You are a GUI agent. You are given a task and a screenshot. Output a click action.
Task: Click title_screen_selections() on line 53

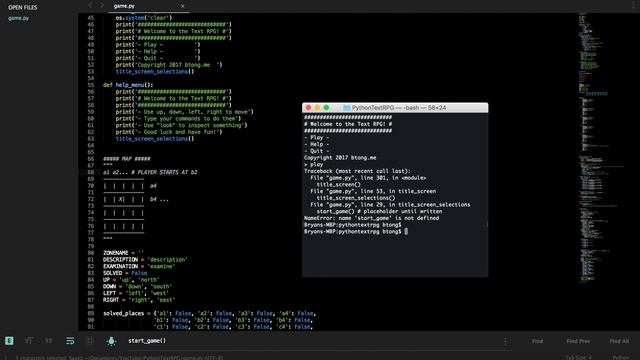coord(155,71)
